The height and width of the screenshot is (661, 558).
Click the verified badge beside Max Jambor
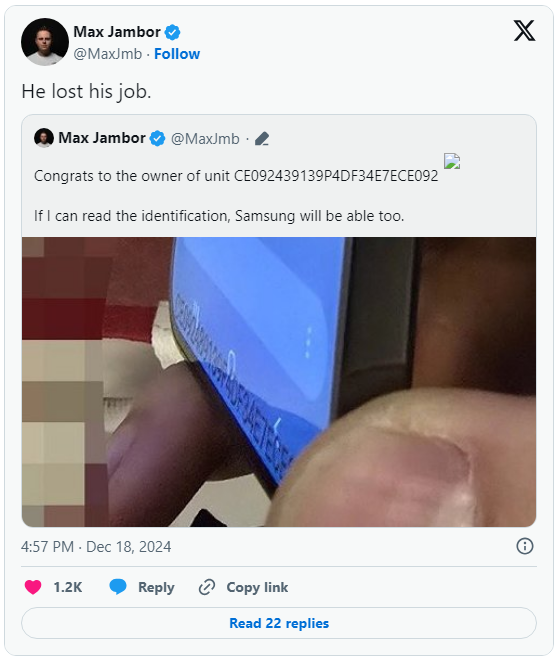click(x=172, y=32)
